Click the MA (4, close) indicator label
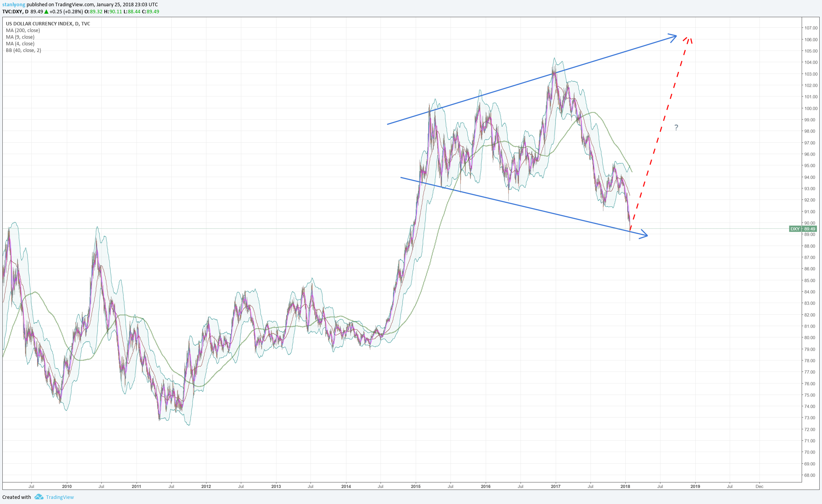Image resolution: width=822 pixels, height=504 pixels. coord(20,43)
